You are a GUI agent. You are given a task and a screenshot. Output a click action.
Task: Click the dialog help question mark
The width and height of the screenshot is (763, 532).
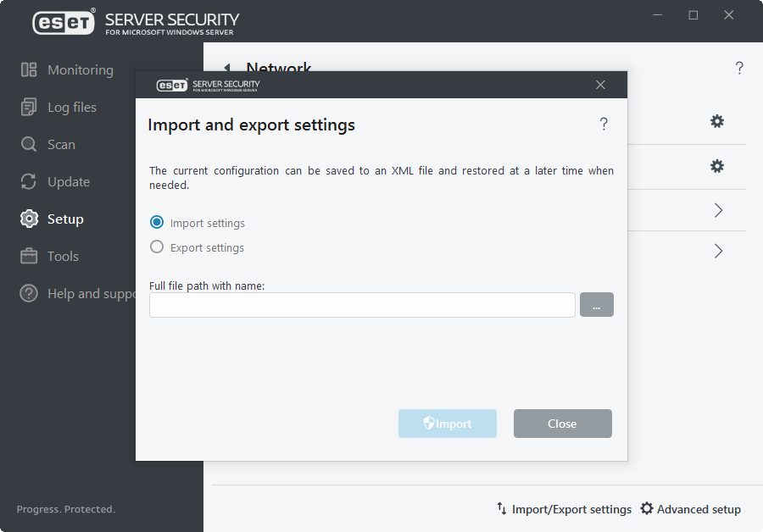(604, 124)
